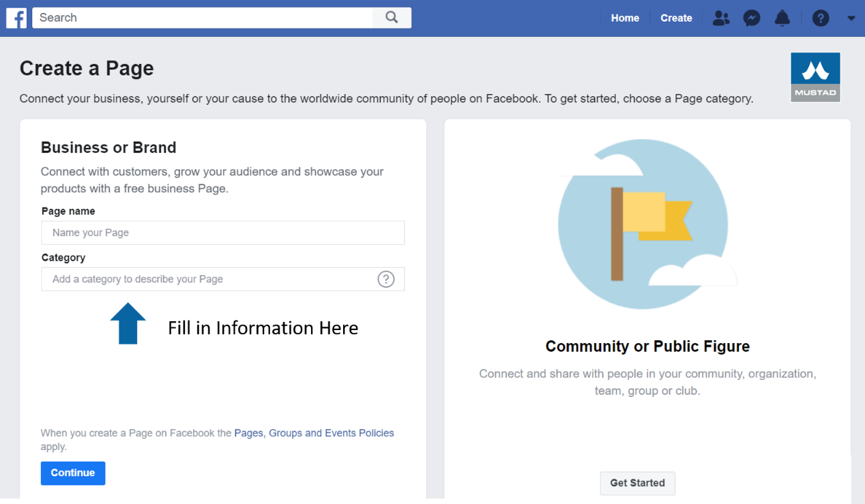The image size is (865, 504).
Task: Click the Create a Page title
Action: coord(87,68)
